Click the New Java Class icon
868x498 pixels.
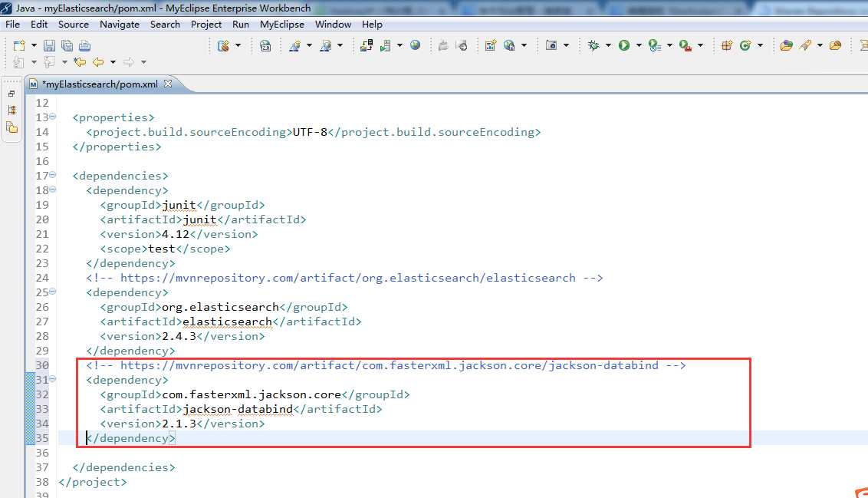click(x=745, y=45)
